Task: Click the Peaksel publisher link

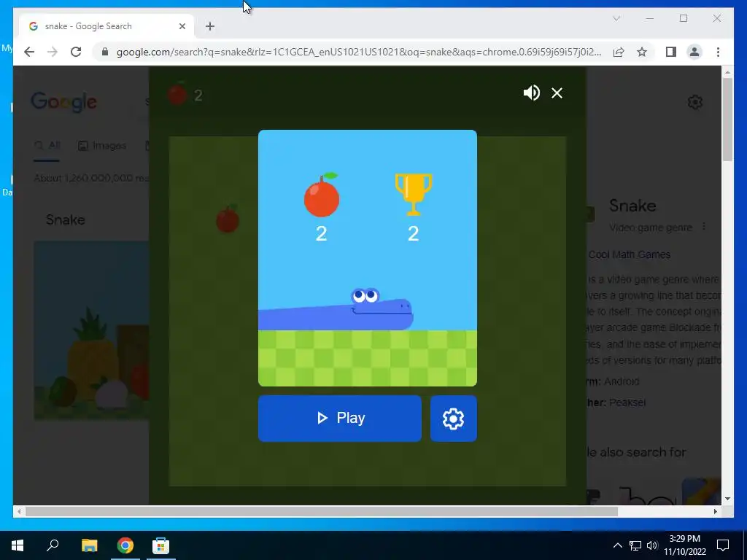Action: 627,402
